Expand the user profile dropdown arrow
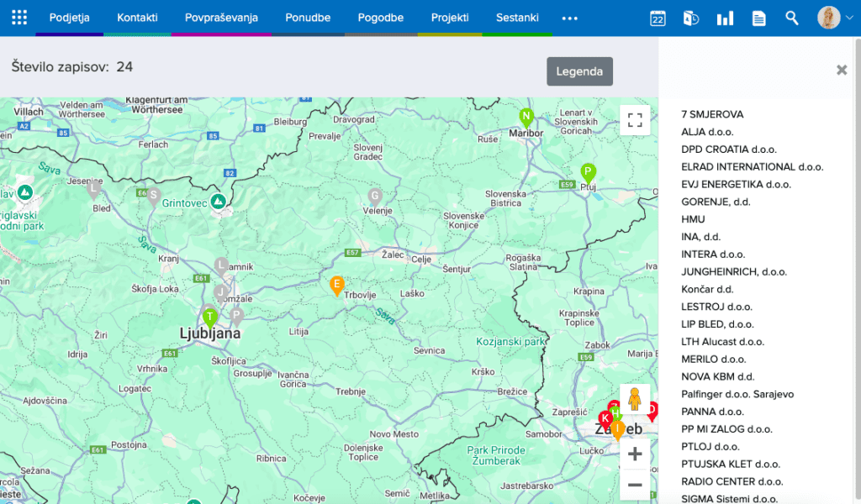This screenshot has width=861, height=504. (849, 18)
